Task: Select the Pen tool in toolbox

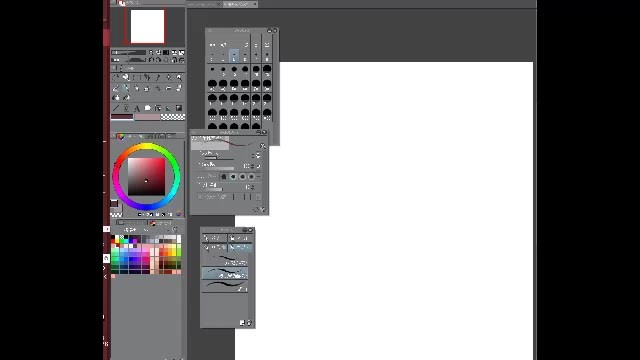Action: [116, 88]
